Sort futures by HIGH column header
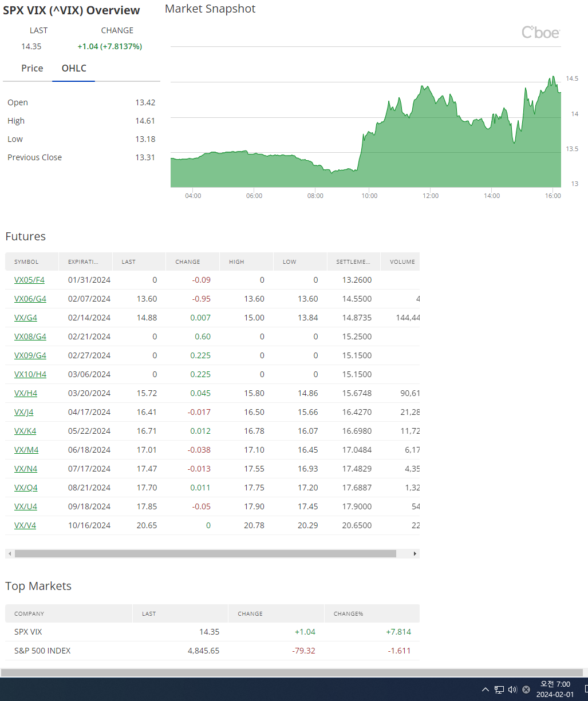The height and width of the screenshot is (701, 588). (x=247, y=262)
